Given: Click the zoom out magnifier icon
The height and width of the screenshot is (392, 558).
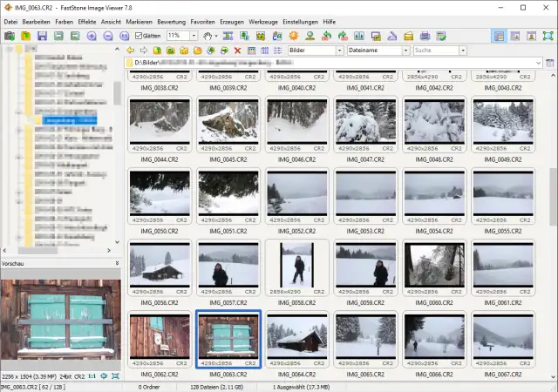Looking at the screenshot, I should point(107,36).
